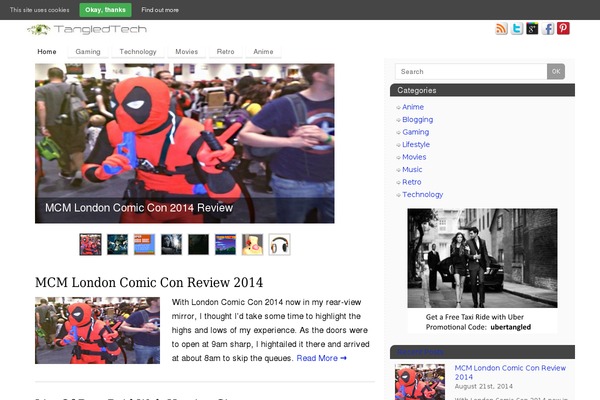Viewport: 600px width, 400px height.
Task: Open the Retro category link
Action: tap(412, 182)
